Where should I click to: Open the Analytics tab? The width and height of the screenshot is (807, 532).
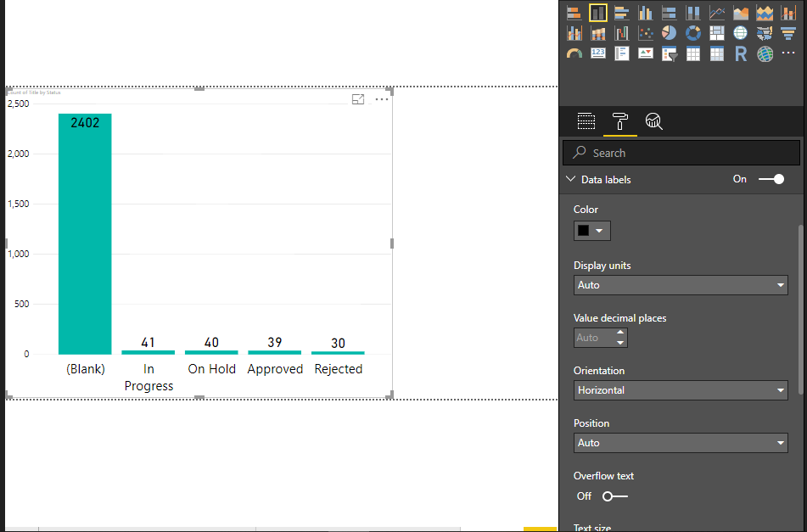[x=653, y=120]
